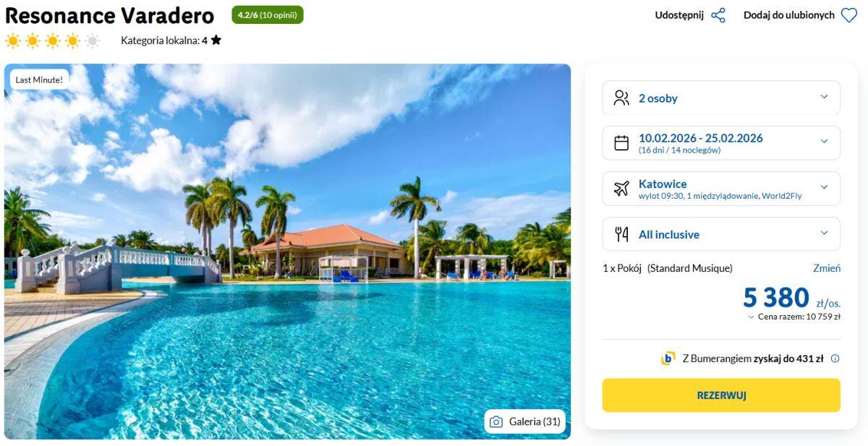Open the date range dropdown arrow
Viewport: 868px width, 446px height.
click(x=824, y=142)
